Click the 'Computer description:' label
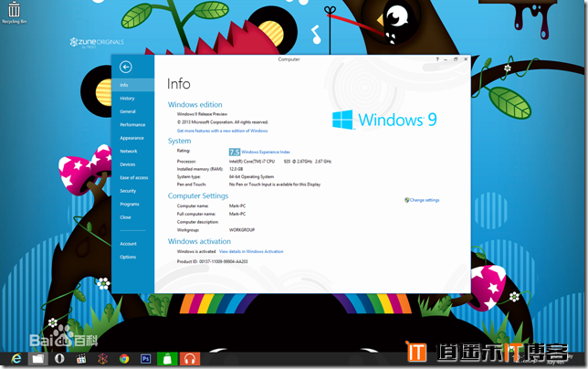This screenshot has height=369, width=588. pos(197,222)
